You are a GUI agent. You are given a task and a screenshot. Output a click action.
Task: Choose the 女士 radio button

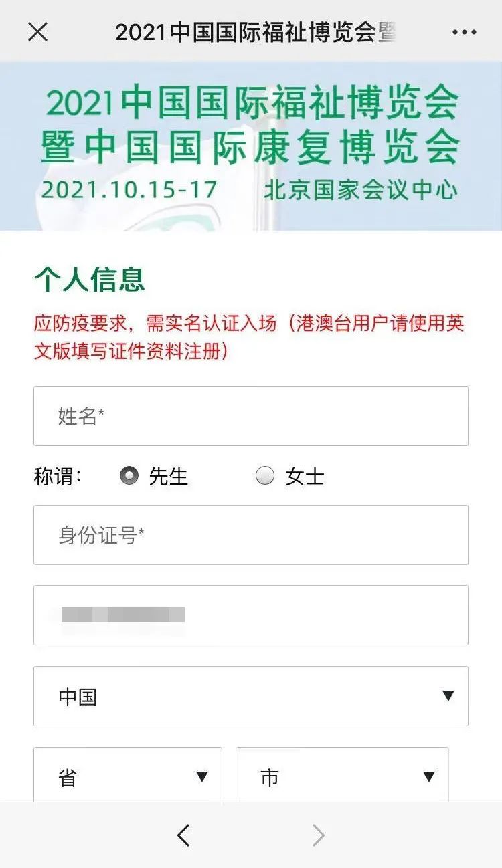click(x=265, y=476)
